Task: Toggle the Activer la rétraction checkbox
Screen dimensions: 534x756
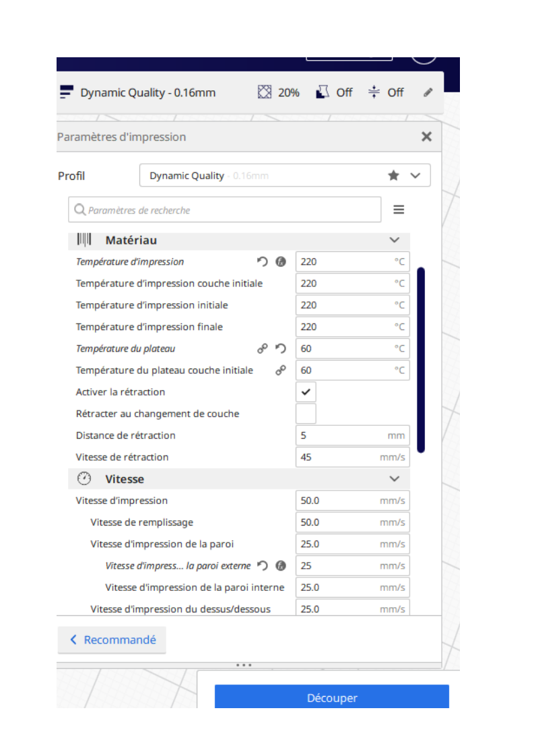Action: (306, 392)
